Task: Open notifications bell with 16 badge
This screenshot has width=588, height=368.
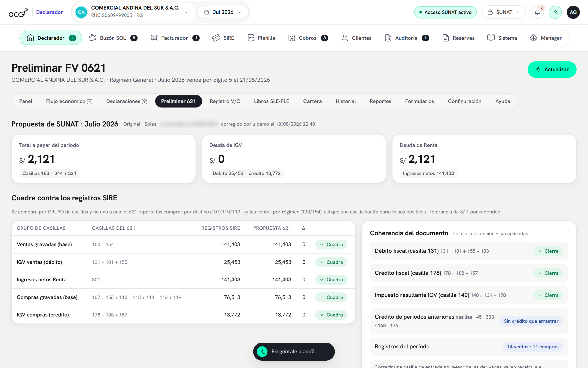Action: click(537, 12)
